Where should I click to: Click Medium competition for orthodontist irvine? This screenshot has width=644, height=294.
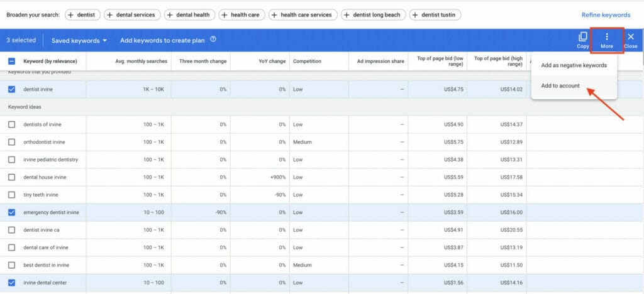303,142
